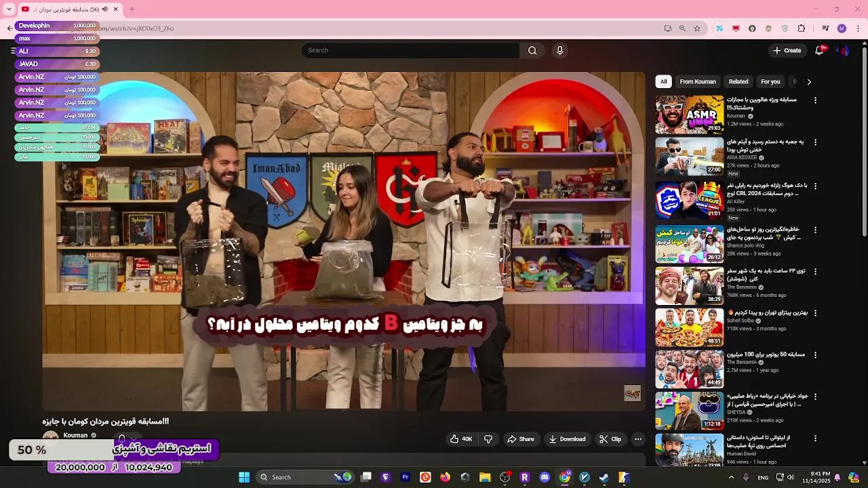Click the ENG language indicator in tray
Viewport: 868px width, 488px height.
click(763, 477)
